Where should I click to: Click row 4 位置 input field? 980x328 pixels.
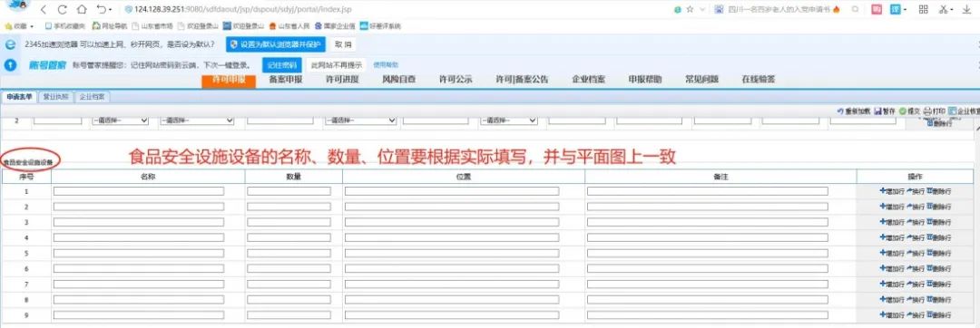point(452,237)
